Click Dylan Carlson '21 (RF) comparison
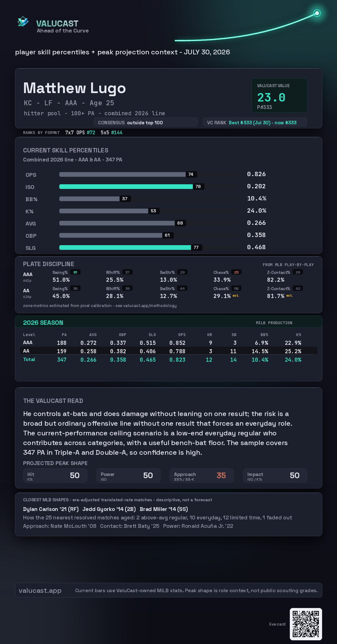 (x=51, y=509)
